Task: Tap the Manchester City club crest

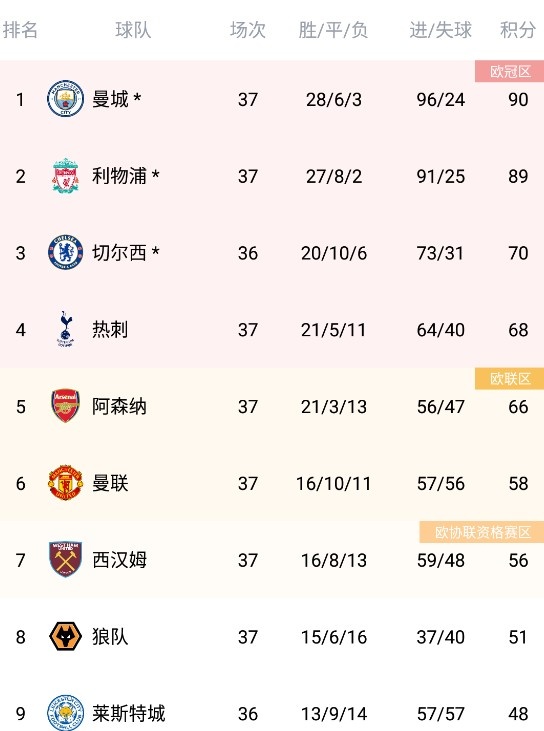Action: click(65, 98)
